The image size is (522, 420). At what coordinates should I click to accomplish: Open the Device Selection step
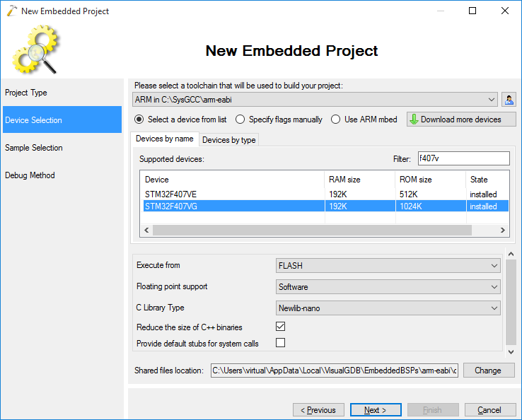coord(62,119)
